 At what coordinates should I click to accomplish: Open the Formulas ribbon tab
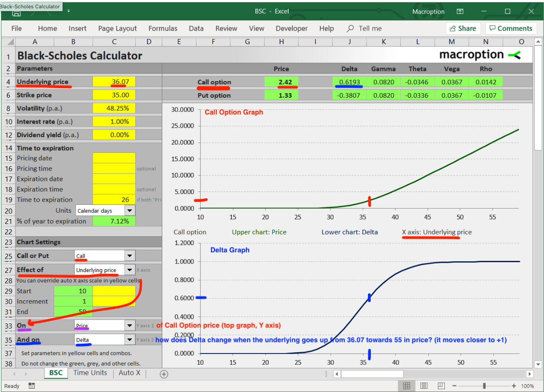pyautogui.click(x=163, y=28)
